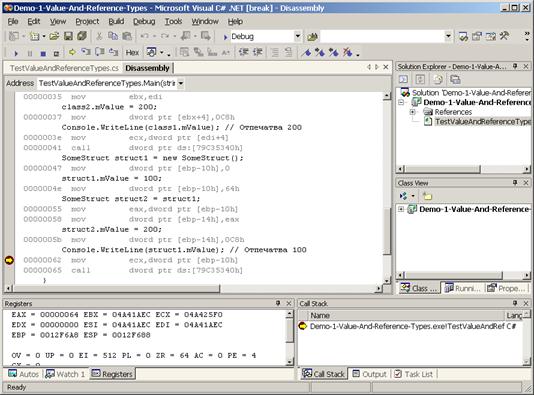Viewport: 534px width, 395px height.
Task: Click the Continue debugging play icon
Action: (15, 53)
